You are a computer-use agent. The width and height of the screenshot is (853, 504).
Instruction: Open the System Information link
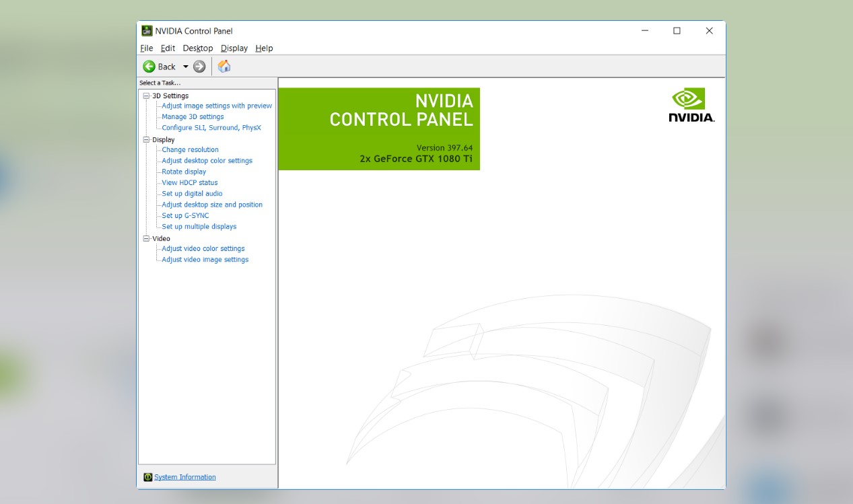tap(185, 477)
